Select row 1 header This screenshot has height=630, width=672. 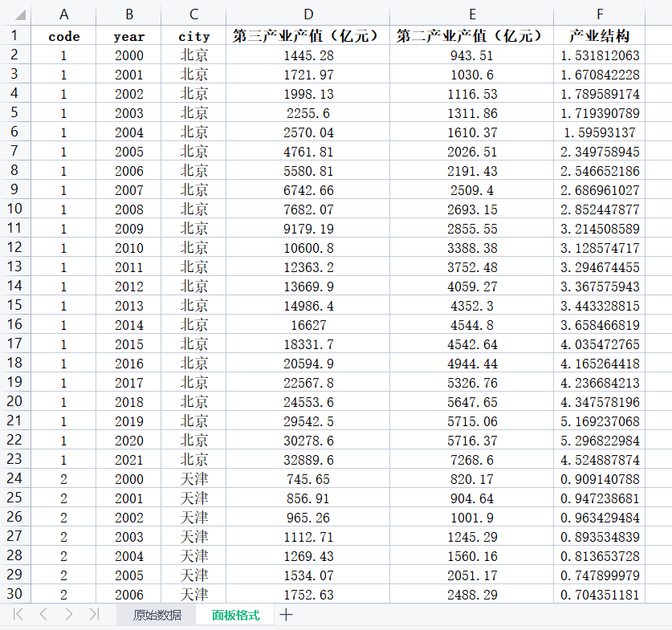click(15, 35)
